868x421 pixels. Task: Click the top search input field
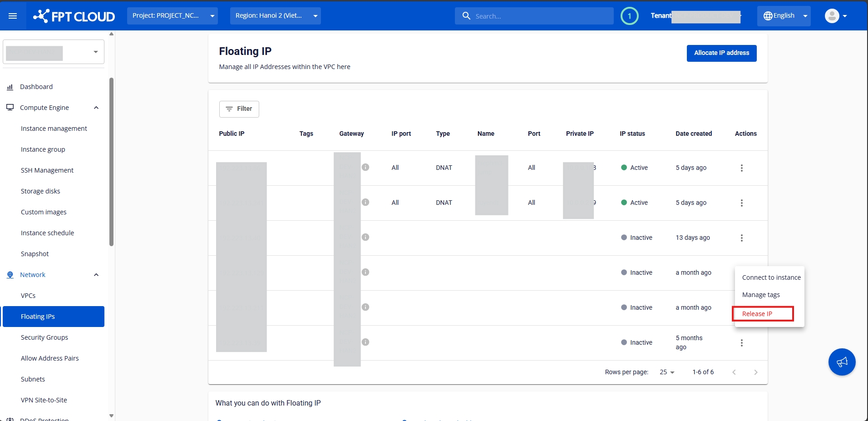tap(540, 16)
